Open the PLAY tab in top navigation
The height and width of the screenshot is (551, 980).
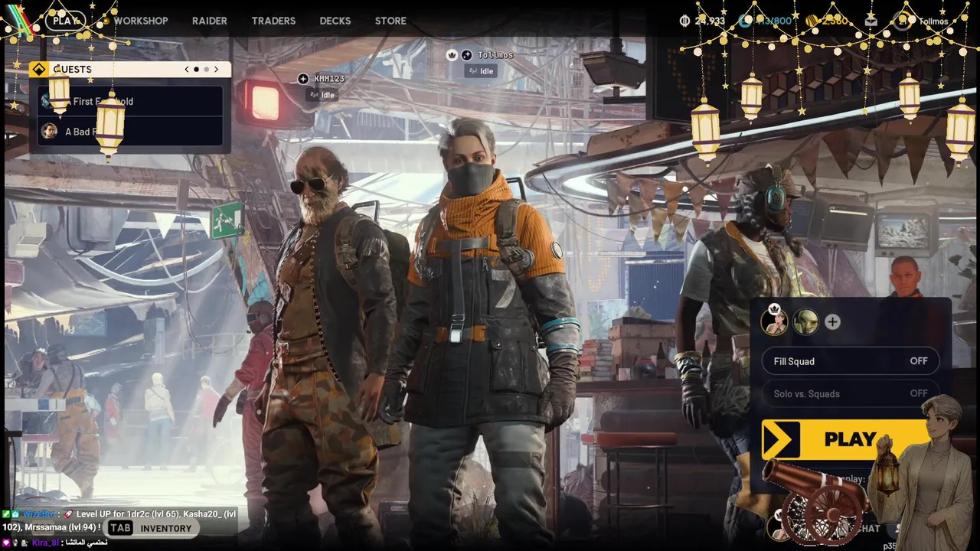coord(65,21)
